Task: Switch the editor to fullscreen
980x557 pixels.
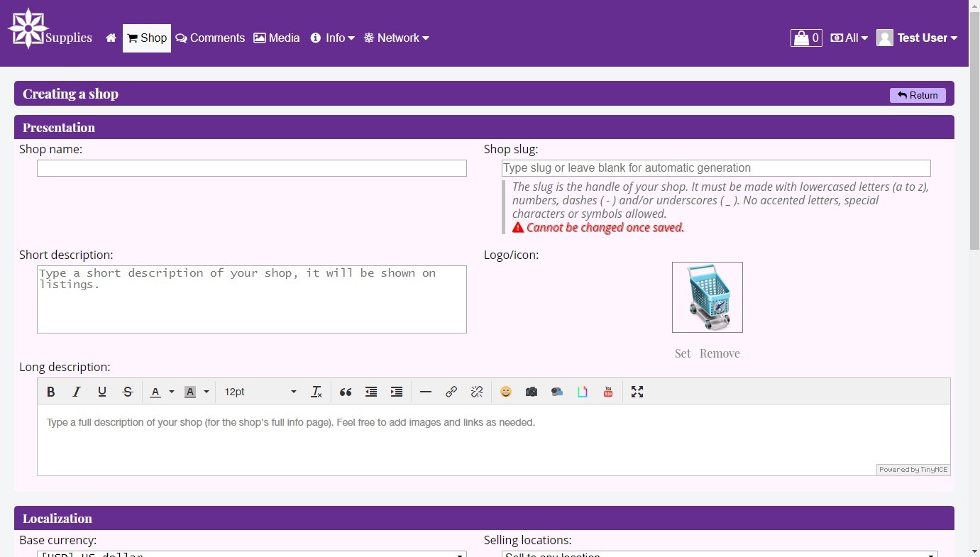Action: [637, 392]
